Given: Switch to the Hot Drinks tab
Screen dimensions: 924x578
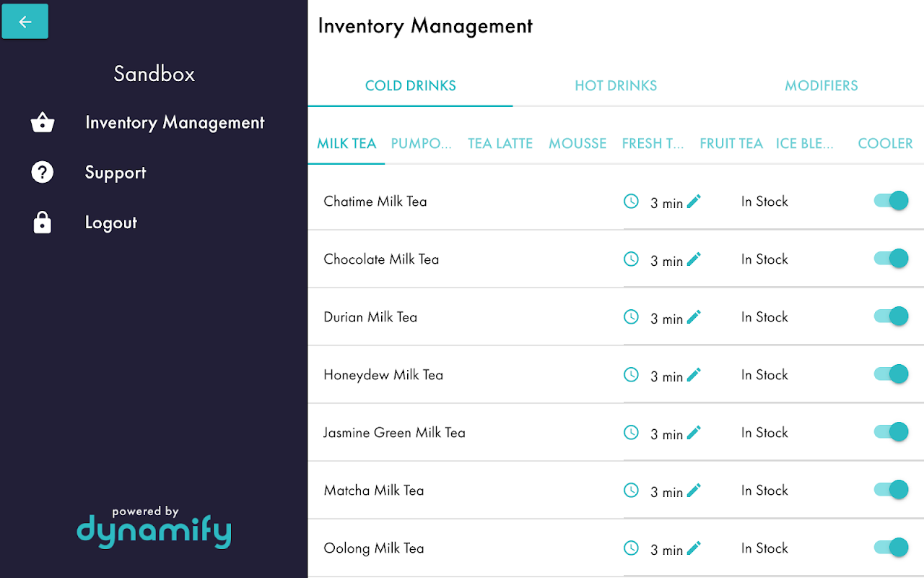Looking at the screenshot, I should (x=616, y=86).
